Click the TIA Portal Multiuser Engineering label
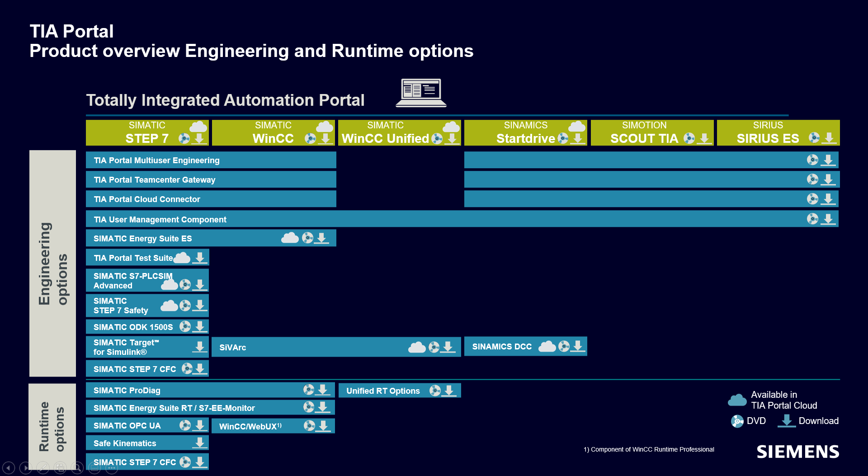 click(x=156, y=160)
